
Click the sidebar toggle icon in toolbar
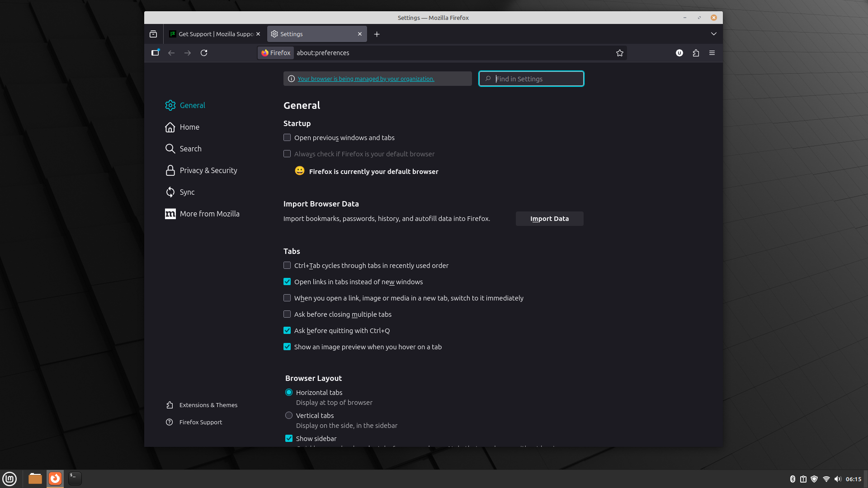click(155, 53)
